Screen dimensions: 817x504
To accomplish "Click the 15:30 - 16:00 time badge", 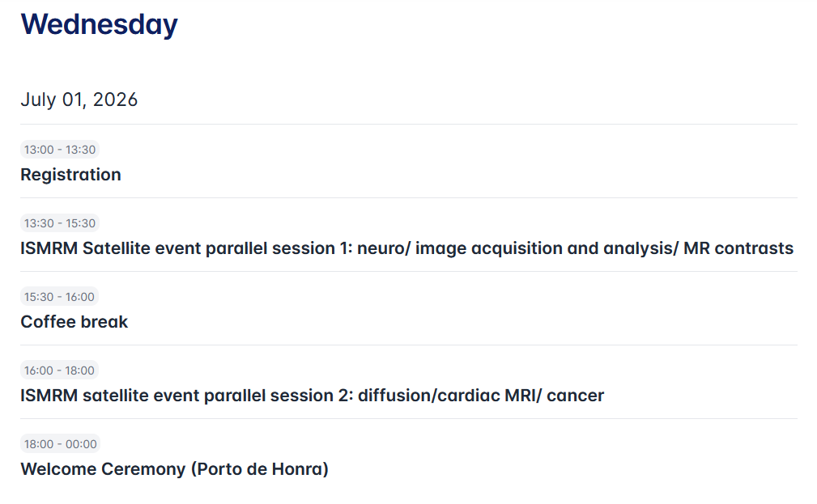I will (59, 297).
